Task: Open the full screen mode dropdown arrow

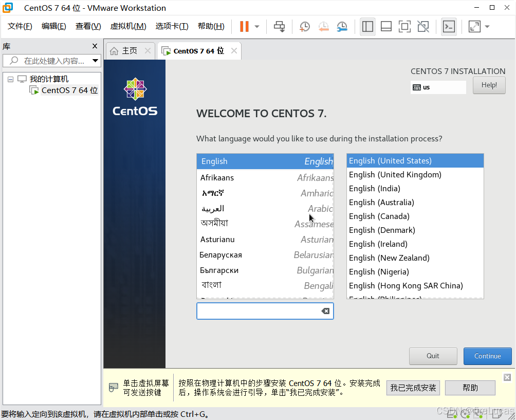Action: (x=487, y=26)
